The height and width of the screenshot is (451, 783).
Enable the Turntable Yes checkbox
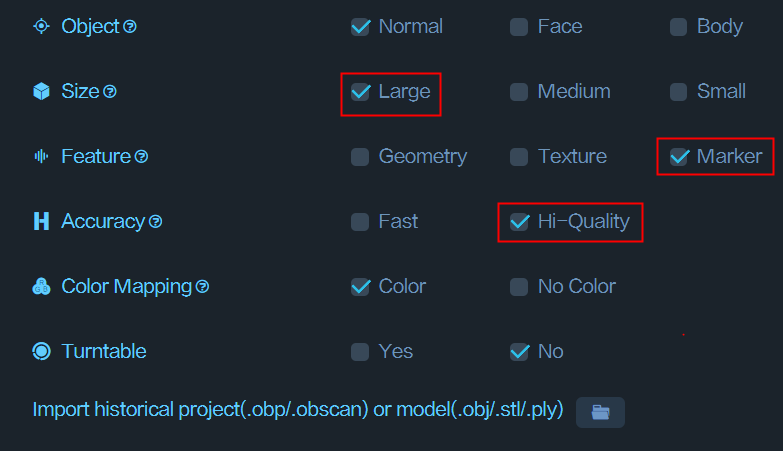tap(360, 352)
